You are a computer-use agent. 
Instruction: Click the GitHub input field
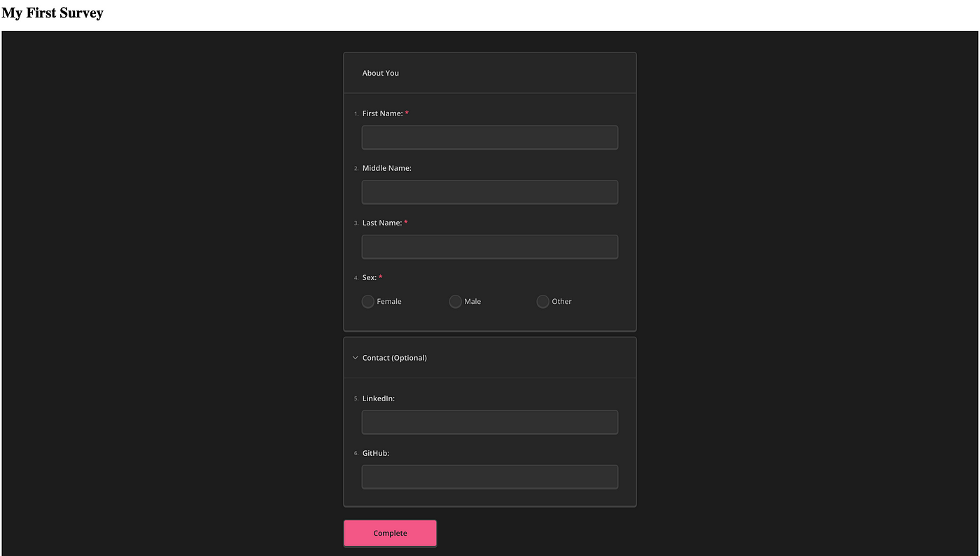pyautogui.click(x=489, y=477)
